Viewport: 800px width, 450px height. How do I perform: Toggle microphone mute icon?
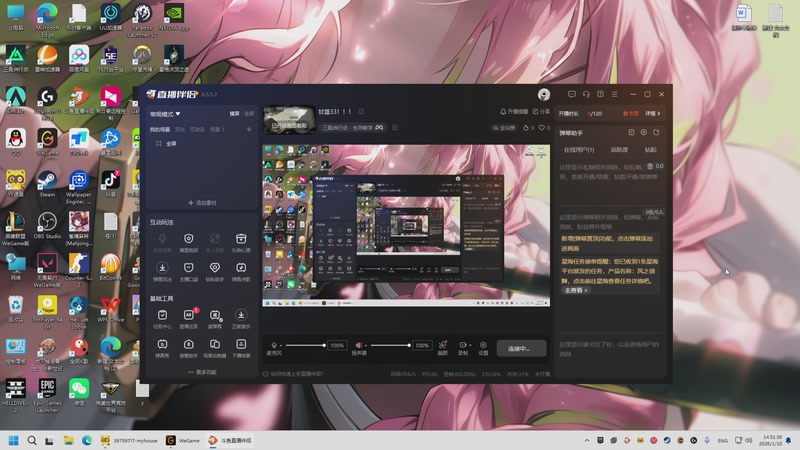(274, 345)
